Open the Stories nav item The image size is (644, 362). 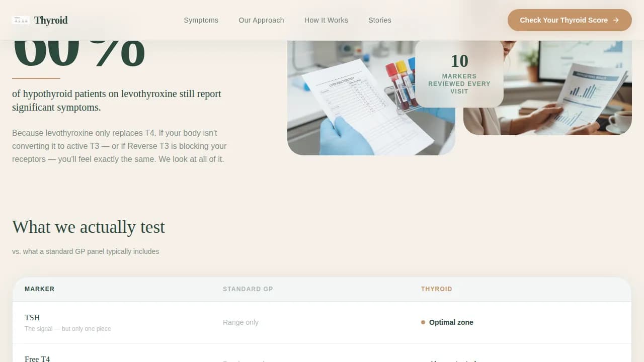pyautogui.click(x=380, y=20)
